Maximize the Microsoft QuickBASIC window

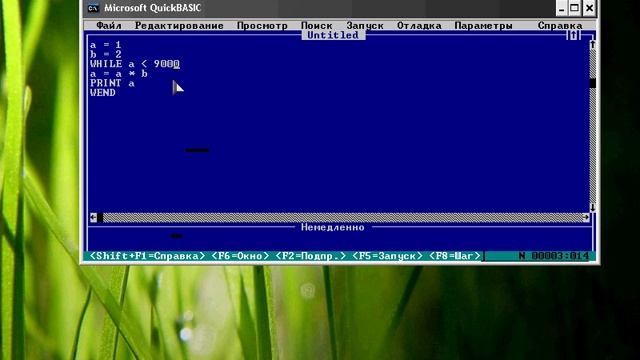575,8
